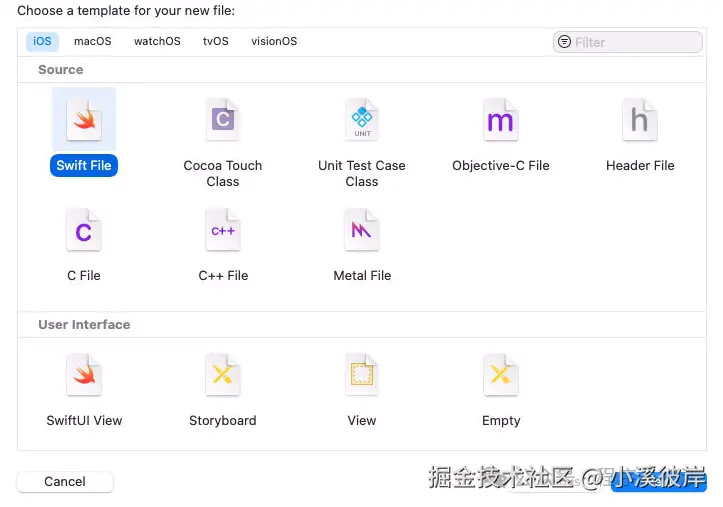Click the filter icon in search field

[564, 42]
